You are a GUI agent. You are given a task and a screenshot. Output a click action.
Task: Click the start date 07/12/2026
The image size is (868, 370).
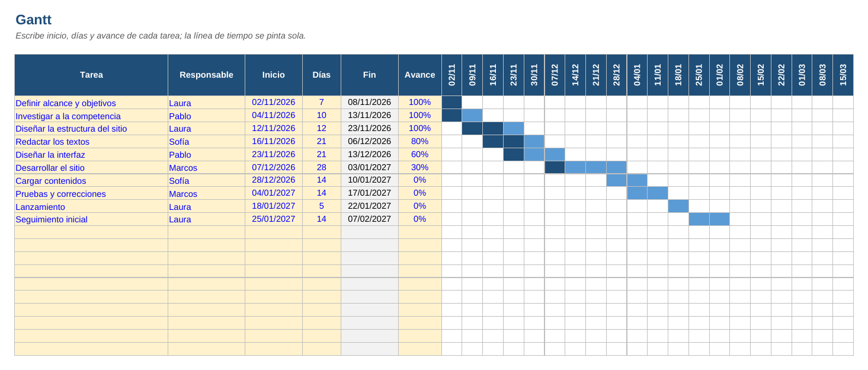[274, 168]
